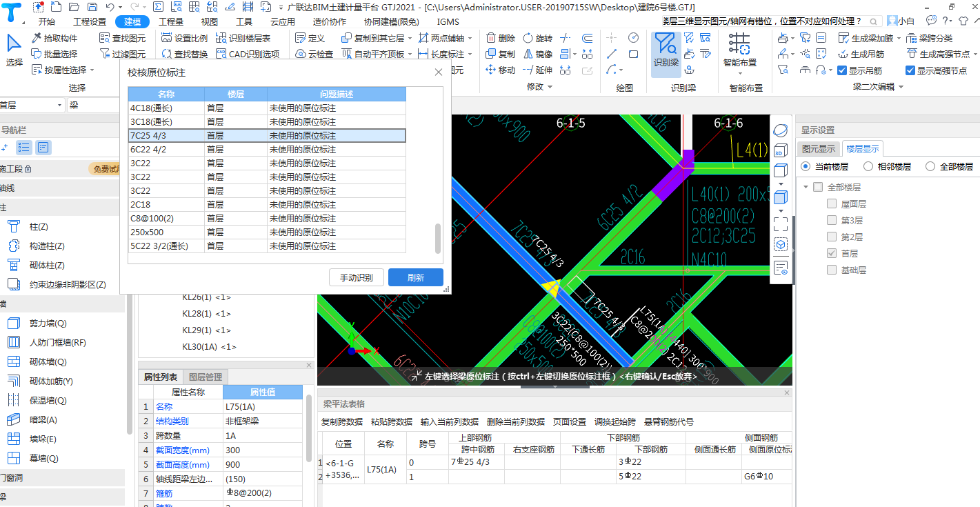Click the message bubble icon near user 小白
Image resolution: width=980 pixels, height=507 pixels.
click(932, 21)
